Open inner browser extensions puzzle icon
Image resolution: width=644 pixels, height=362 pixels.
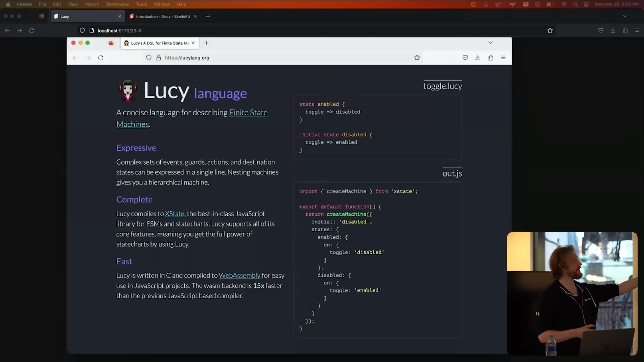pos(491,58)
